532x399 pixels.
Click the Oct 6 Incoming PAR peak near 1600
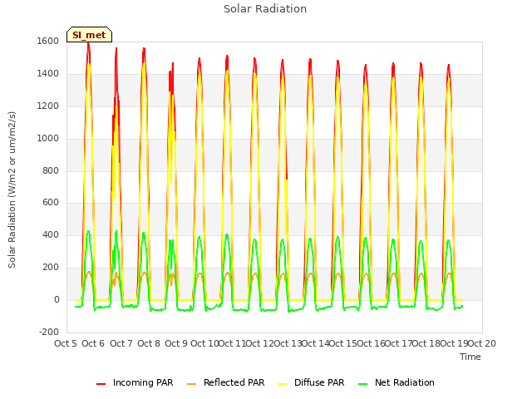[x=89, y=44]
